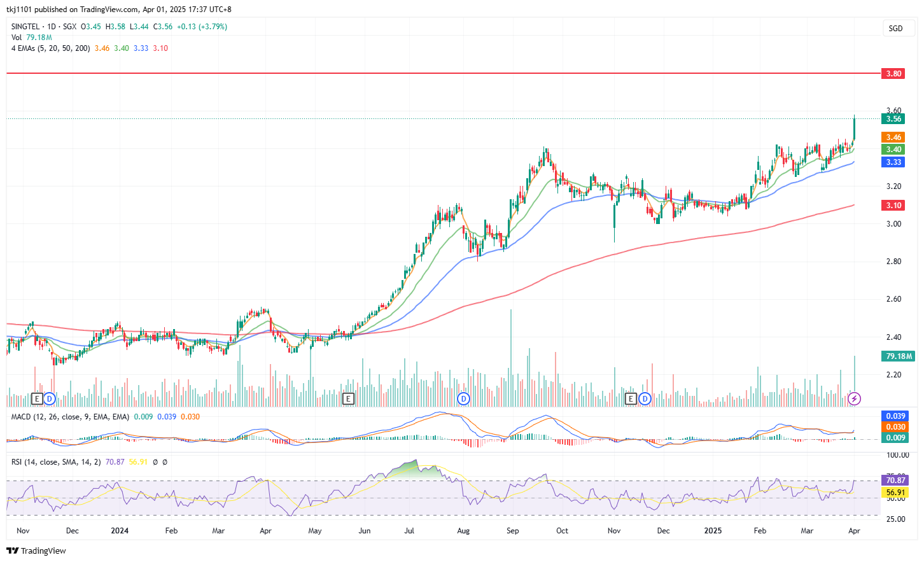Click the orange MACD signal 0.030 axis label
Viewport: 924px width, 562px height.
pyautogui.click(x=895, y=427)
